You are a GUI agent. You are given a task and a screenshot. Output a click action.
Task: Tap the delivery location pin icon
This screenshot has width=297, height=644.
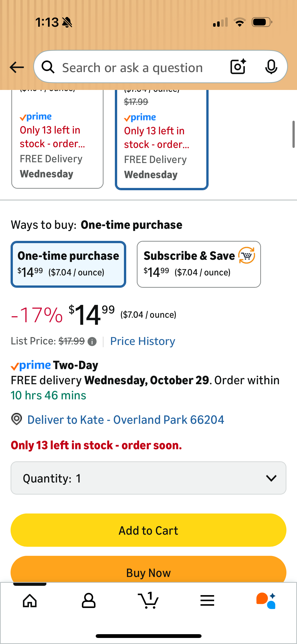17,419
